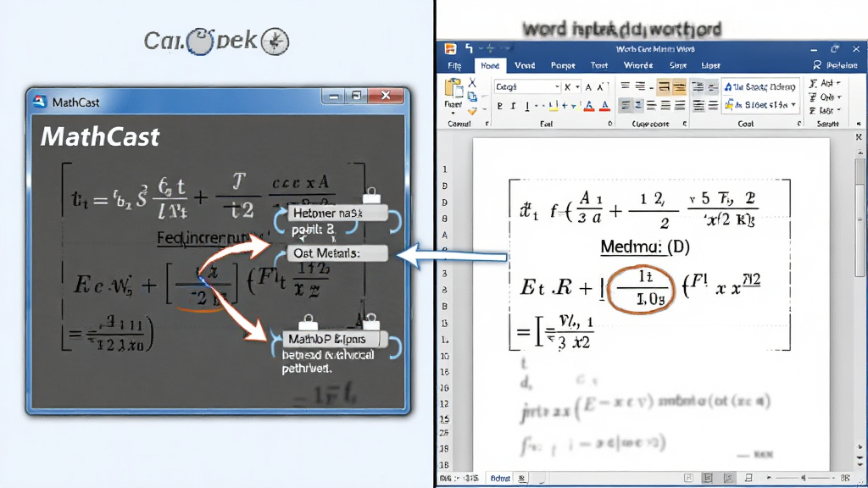Click the first style in the styles gallery
This screenshot has width=868, height=488.
760,87
